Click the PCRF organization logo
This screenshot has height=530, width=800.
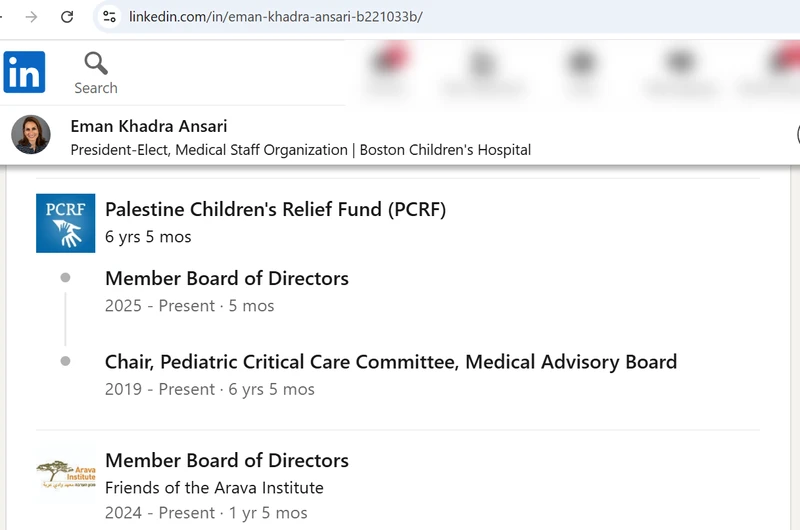click(65, 223)
